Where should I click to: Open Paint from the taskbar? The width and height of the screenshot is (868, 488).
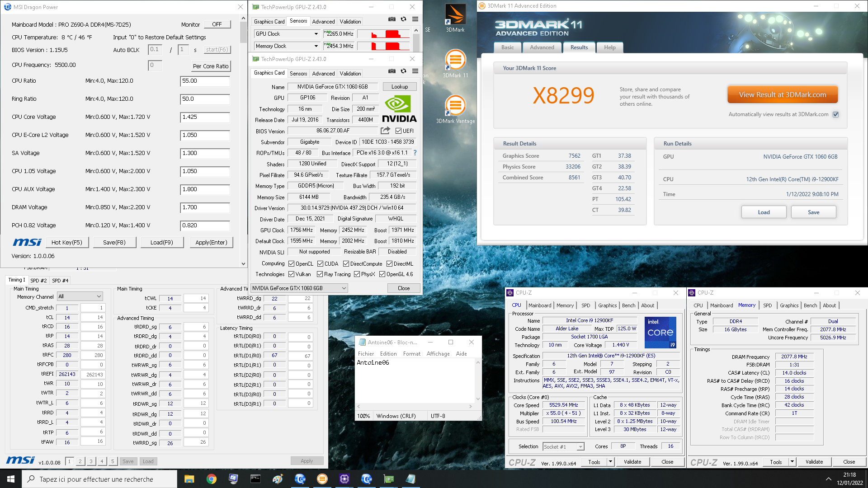click(278, 479)
